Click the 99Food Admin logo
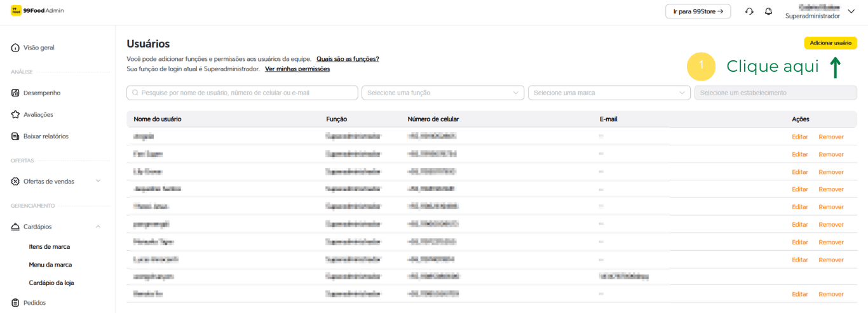Screen dimensions: 868x313 [37, 11]
